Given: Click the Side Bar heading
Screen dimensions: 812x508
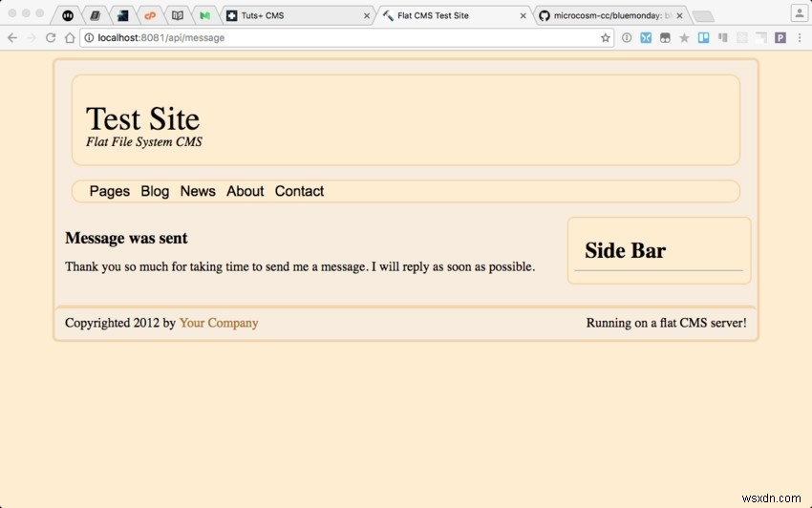Looking at the screenshot, I should click(x=625, y=250).
